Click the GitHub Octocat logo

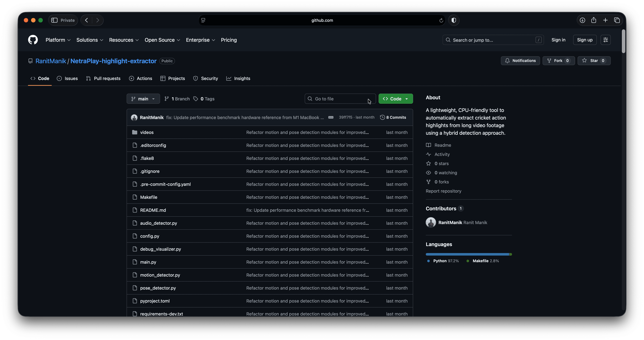[33, 40]
